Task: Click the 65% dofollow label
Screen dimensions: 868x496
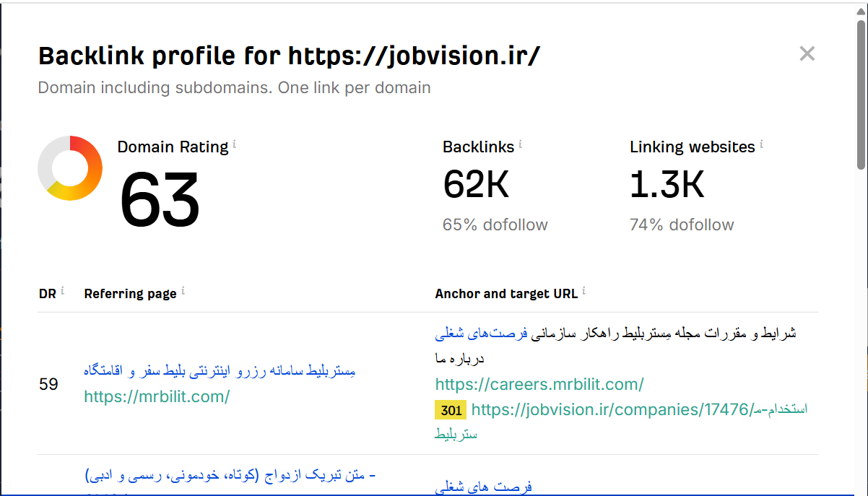Action: (x=495, y=225)
